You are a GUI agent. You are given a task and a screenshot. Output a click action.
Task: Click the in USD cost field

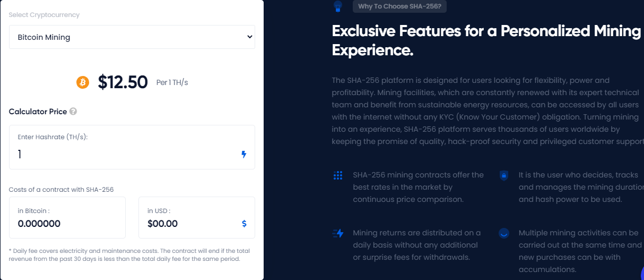[x=197, y=218]
